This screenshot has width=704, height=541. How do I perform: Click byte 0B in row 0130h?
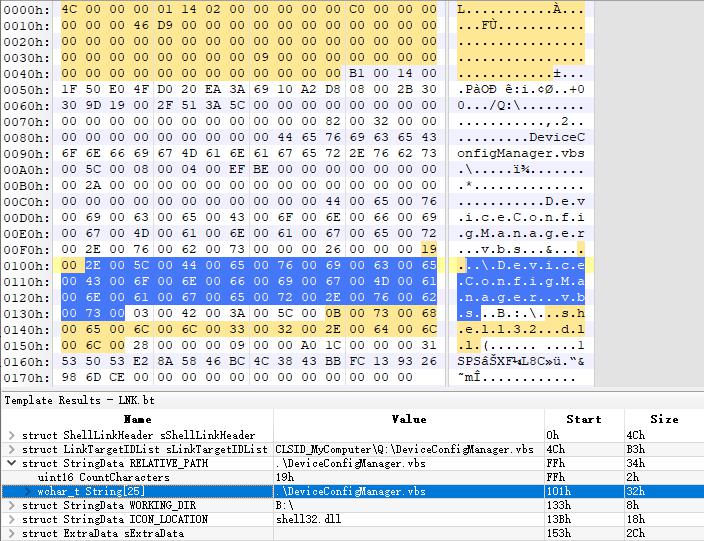333,313
